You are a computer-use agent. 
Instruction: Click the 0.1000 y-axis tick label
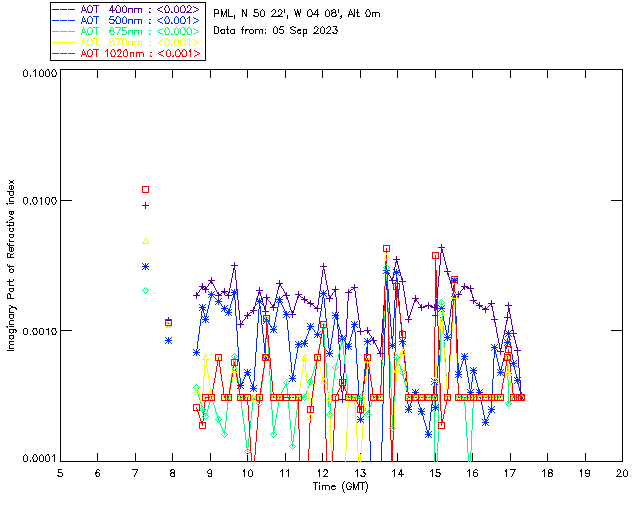click(x=39, y=73)
